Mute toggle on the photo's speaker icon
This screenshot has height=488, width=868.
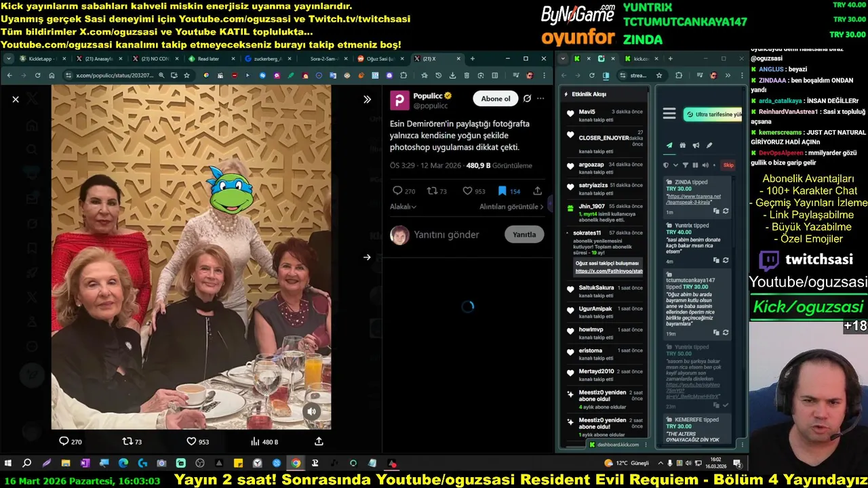(x=311, y=411)
